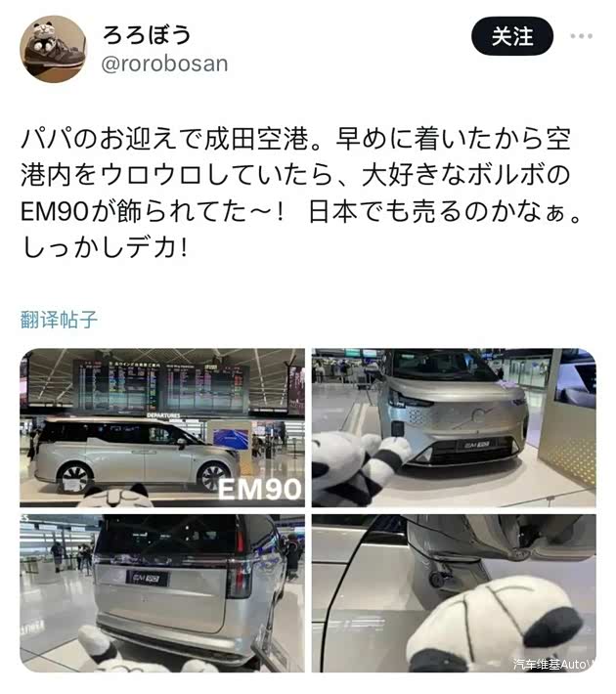Image resolution: width=616 pixels, height=694 pixels.
Task: Open the EM90 rear view photo
Action: (x=162, y=593)
